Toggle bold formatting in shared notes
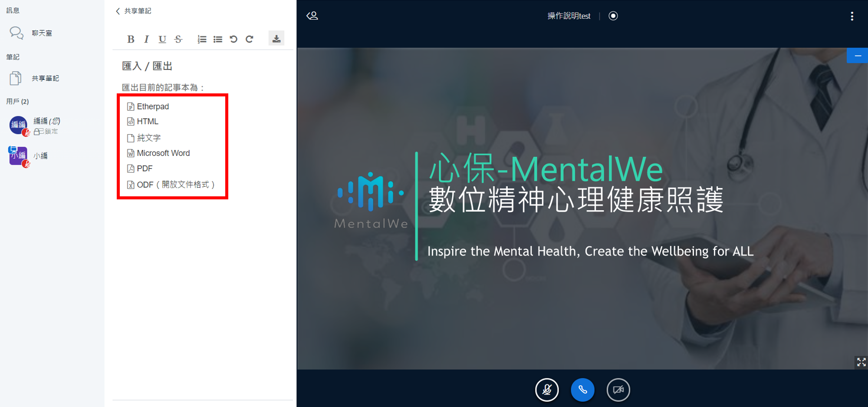Image resolution: width=868 pixels, height=407 pixels. point(131,39)
